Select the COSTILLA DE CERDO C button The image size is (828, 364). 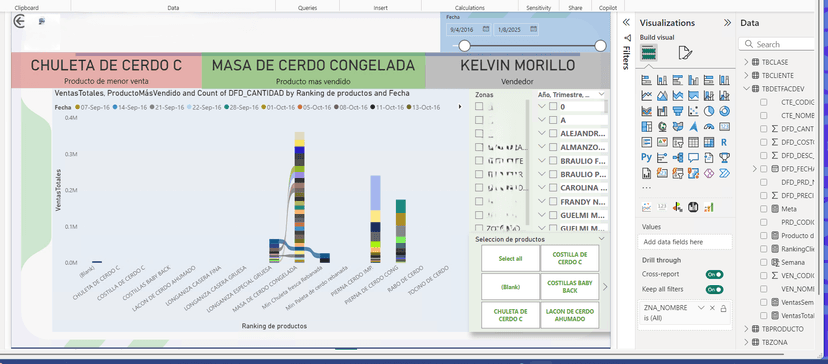570,258
